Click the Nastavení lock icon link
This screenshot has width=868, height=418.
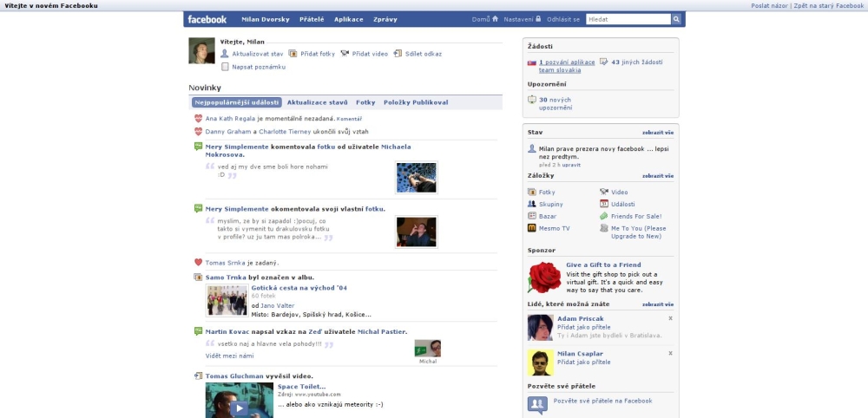tap(522, 19)
